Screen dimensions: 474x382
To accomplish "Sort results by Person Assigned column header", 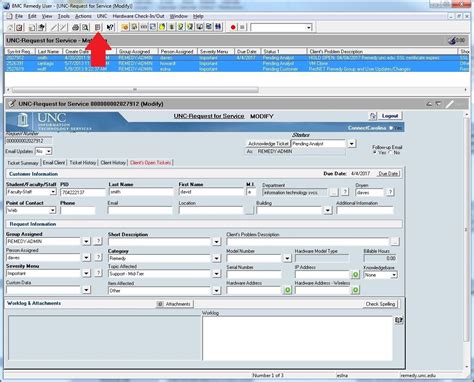I will pos(177,51).
